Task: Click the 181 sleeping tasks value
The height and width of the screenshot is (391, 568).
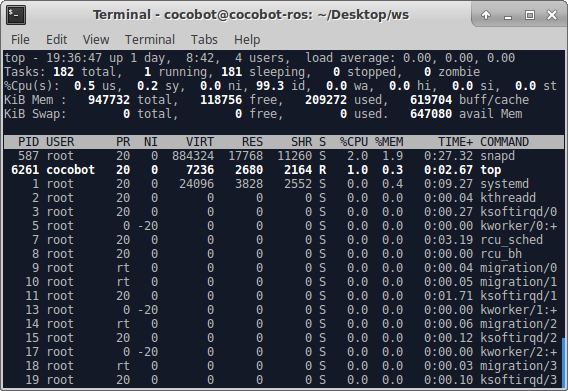Action: [231, 72]
